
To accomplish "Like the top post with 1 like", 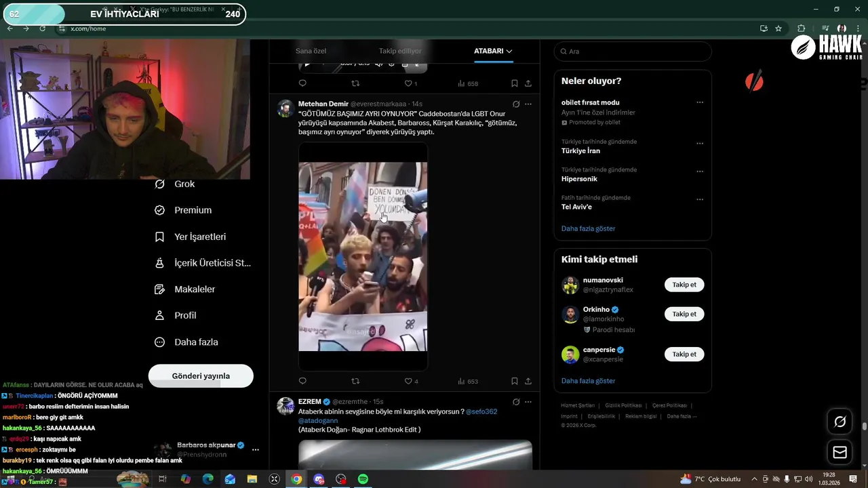I will point(411,83).
